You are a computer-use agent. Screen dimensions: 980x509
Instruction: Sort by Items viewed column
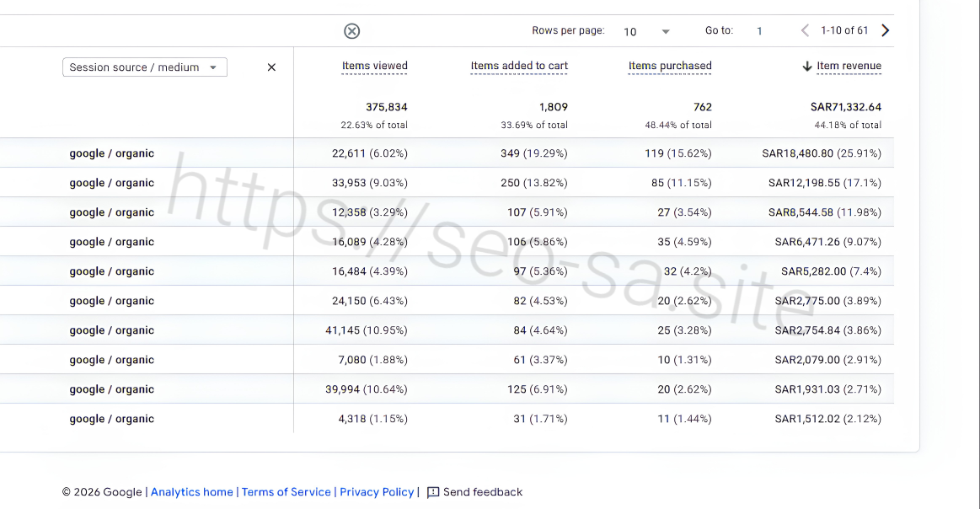(x=374, y=66)
